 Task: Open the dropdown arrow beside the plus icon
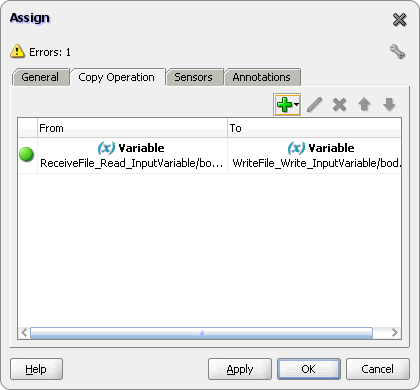[296, 105]
